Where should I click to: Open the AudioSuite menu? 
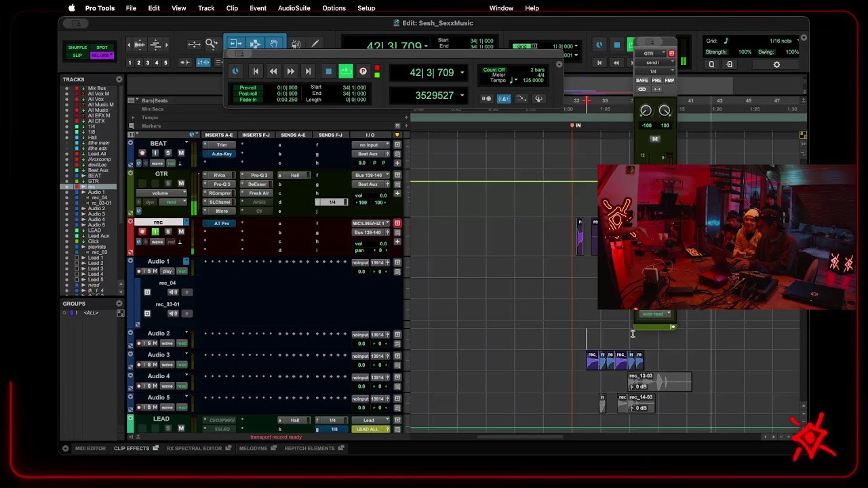pos(294,8)
